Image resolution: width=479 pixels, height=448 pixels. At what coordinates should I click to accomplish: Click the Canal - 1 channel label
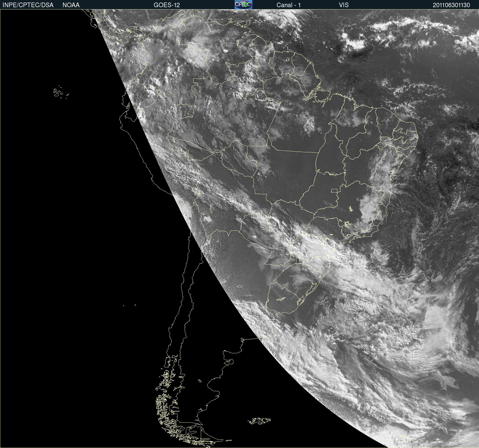[289, 5]
